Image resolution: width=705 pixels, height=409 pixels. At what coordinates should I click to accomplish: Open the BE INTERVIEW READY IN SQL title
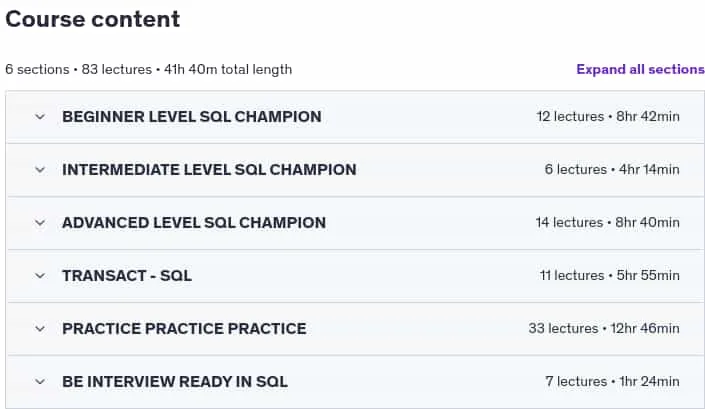(175, 382)
